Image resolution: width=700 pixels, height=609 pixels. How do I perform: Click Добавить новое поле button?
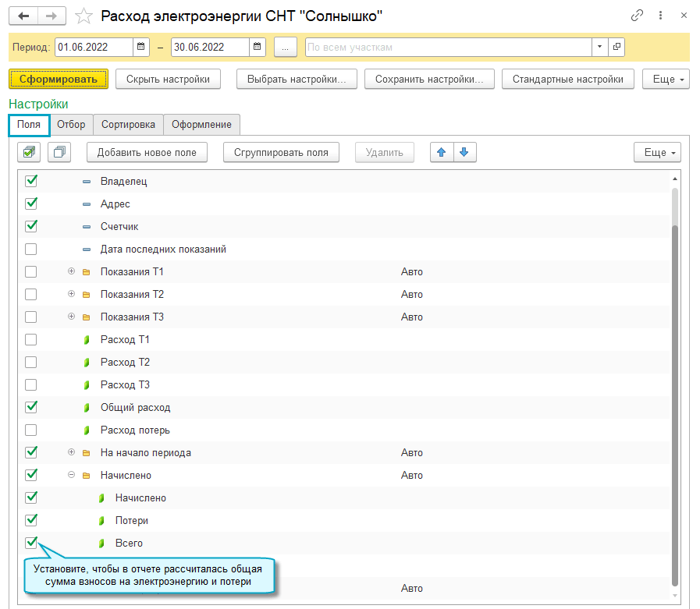tap(147, 152)
